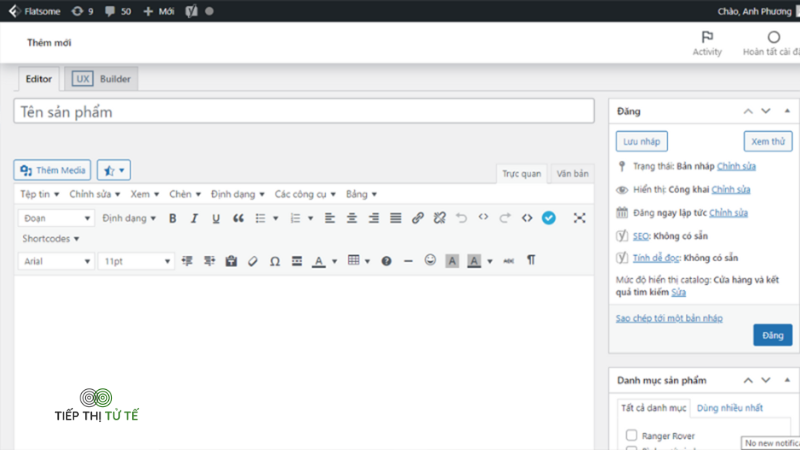Open the 11pt font size dropdown
Viewport: 800px width, 450px height.
136,261
